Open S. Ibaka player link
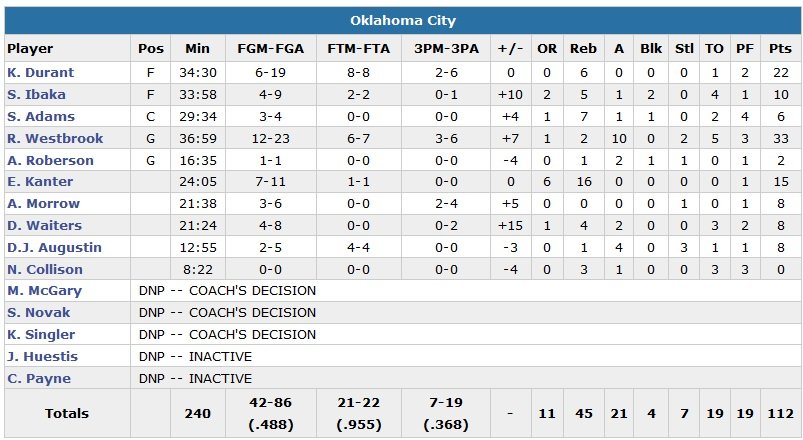803x440 pixels. [x=36, y=95]
